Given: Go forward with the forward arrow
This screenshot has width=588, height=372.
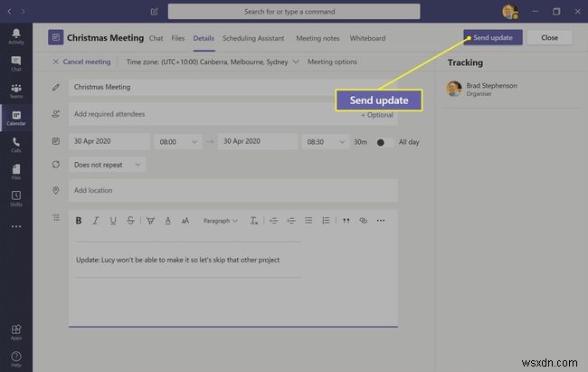Looking at the screenshot, I should click(24, 12).
